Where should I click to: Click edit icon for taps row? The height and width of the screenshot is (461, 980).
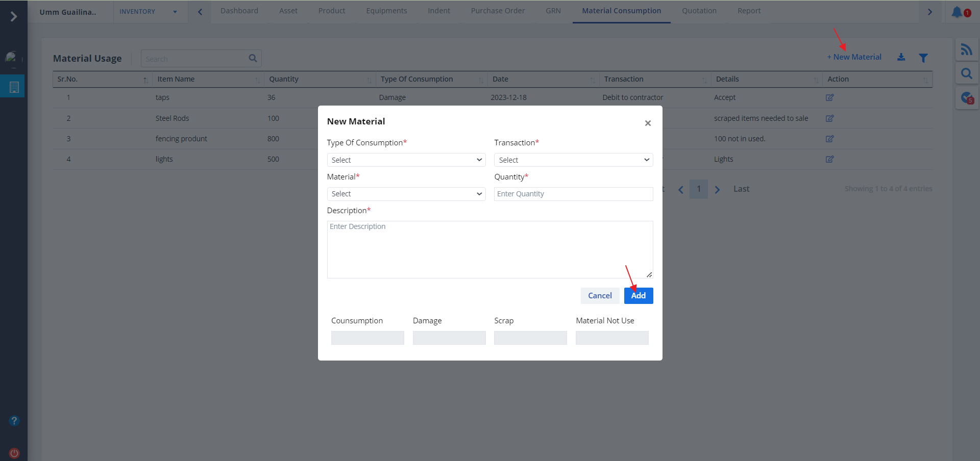[829, 97]
